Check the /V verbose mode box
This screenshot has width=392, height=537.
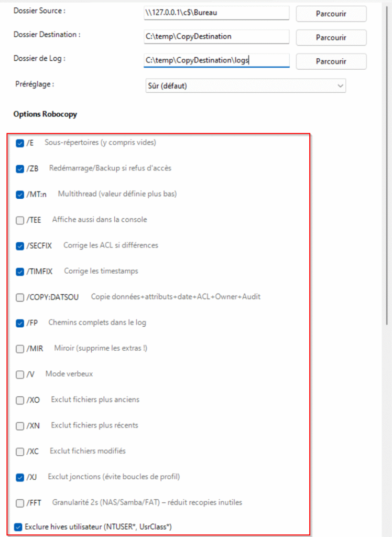click(x=20, y=374)
